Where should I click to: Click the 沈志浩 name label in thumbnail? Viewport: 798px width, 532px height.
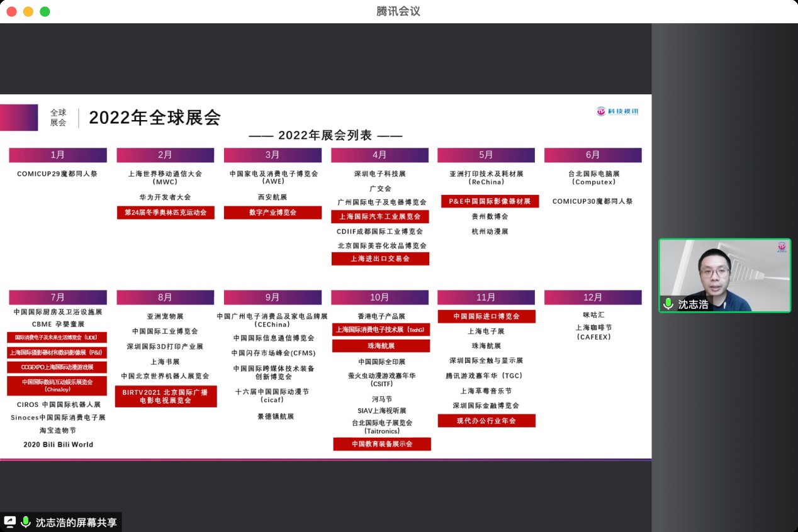tap(693, 304)
